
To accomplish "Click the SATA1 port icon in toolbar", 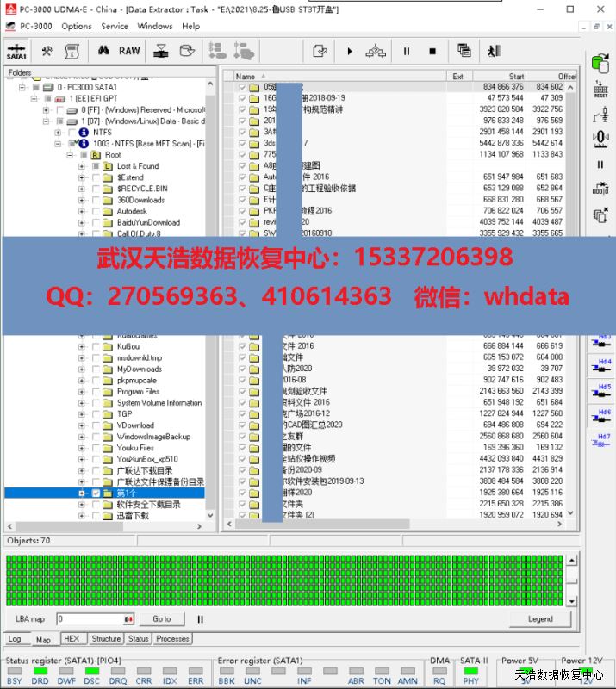I will tap(16, 51).
